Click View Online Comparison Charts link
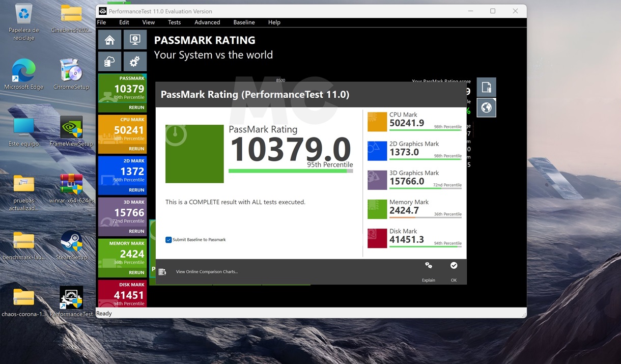 tap(207, 272)
